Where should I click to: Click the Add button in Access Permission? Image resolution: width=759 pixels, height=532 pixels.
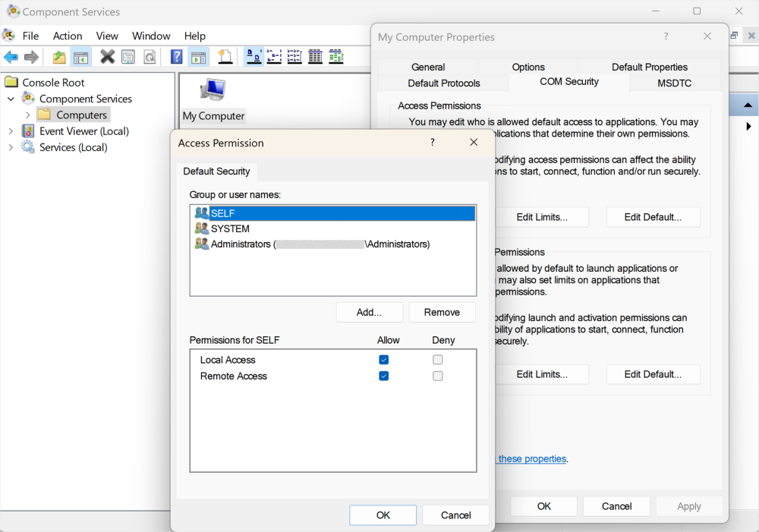click(370, 312)
